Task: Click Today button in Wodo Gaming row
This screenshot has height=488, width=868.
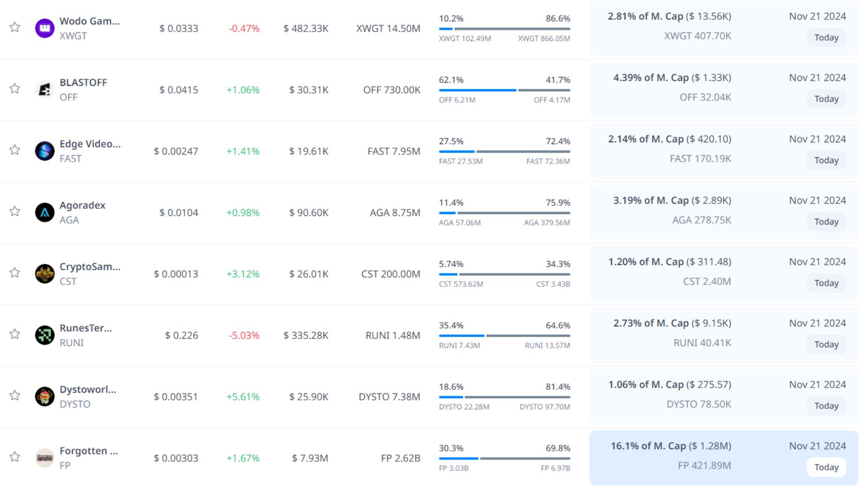Action: pos(826,38)
